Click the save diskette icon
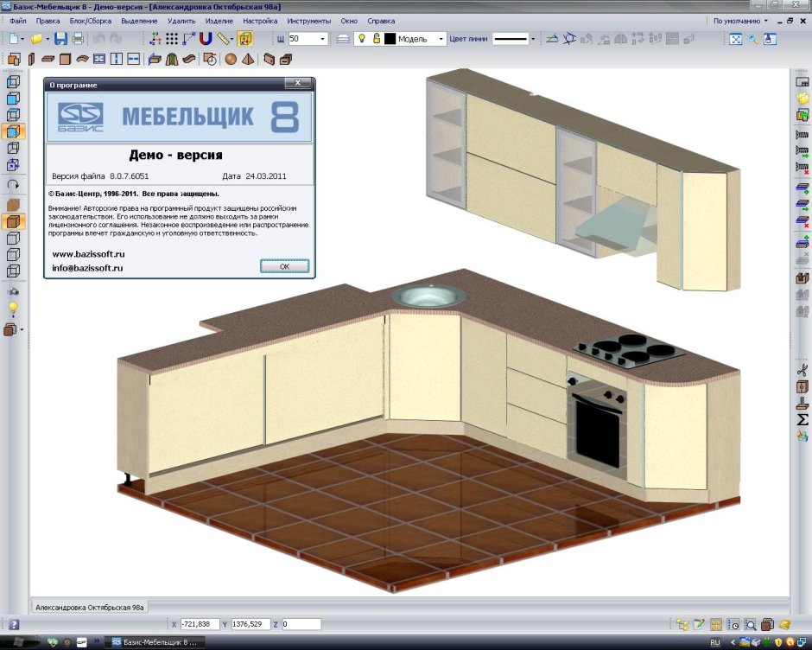812x650 pixels. tap(60, 39)
